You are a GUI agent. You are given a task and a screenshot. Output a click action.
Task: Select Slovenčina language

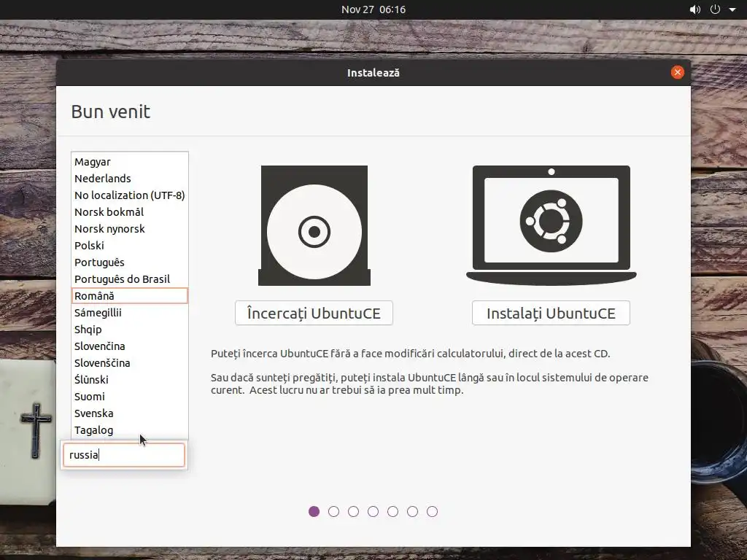point(130,346)
